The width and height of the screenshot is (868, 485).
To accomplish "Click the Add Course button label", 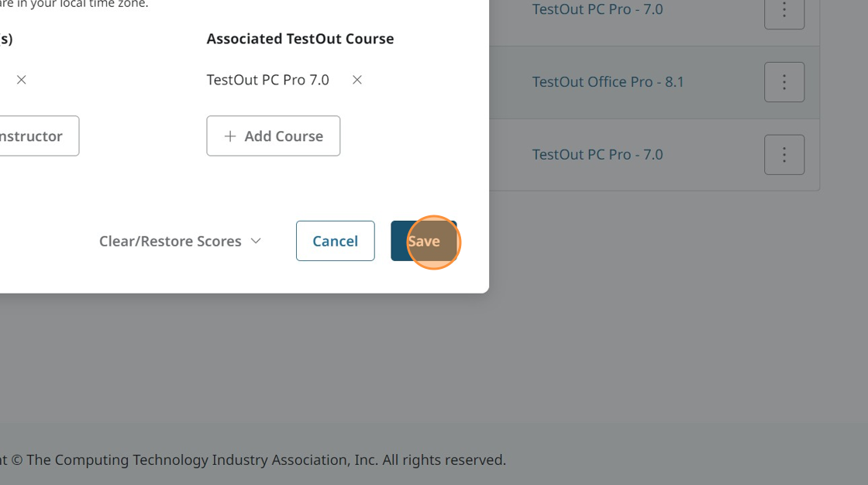I will coord(284,136).
